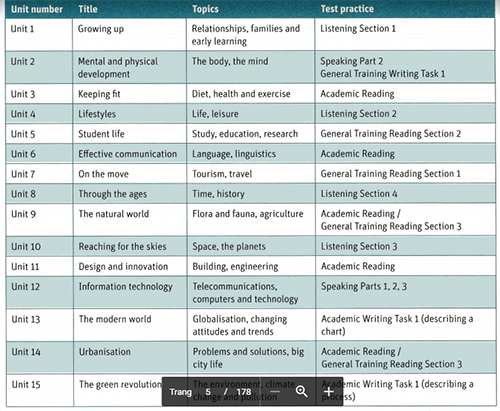Click 'Problems and solutions, big city life' topic
Viewport: 500px width, 411px height.
[248, 358]
